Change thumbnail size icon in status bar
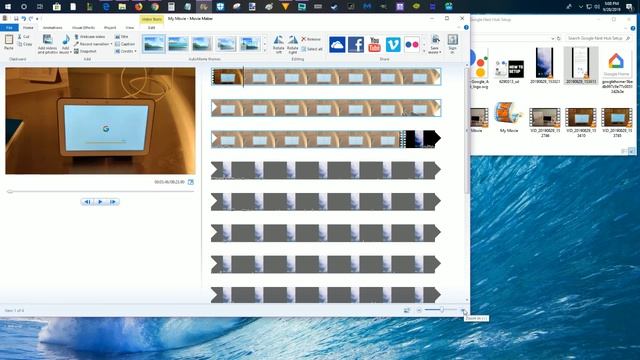Viewport: 640px width, 360px height. pyautogui.click(x=407, y=310)
